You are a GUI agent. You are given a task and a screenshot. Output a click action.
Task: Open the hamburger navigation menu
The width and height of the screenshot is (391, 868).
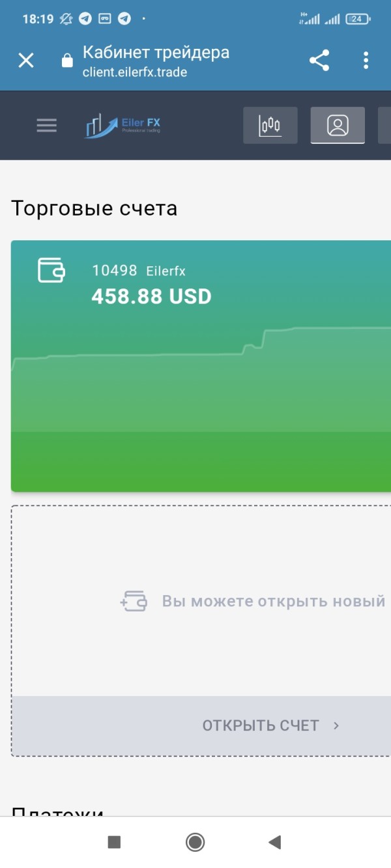pos(47,125)
